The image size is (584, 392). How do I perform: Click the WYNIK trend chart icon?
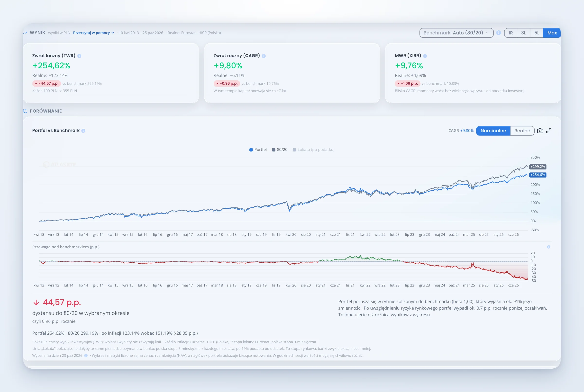point(25,33)
